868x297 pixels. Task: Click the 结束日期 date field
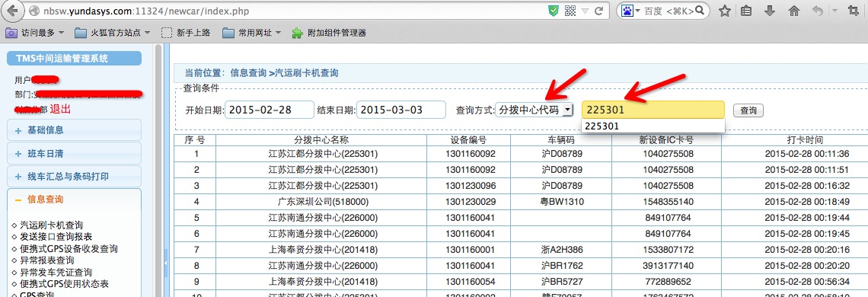(x=401, y=110)
